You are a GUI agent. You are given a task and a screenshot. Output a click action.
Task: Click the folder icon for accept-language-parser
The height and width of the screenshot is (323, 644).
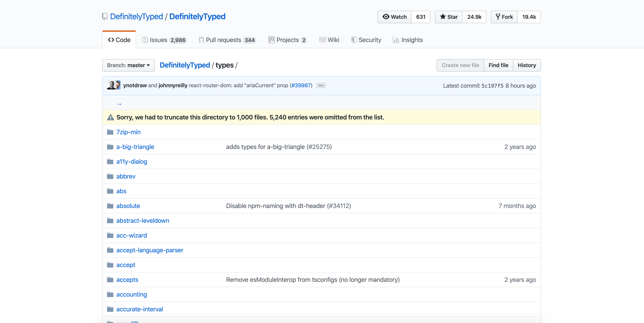click(x=110, y=250)
